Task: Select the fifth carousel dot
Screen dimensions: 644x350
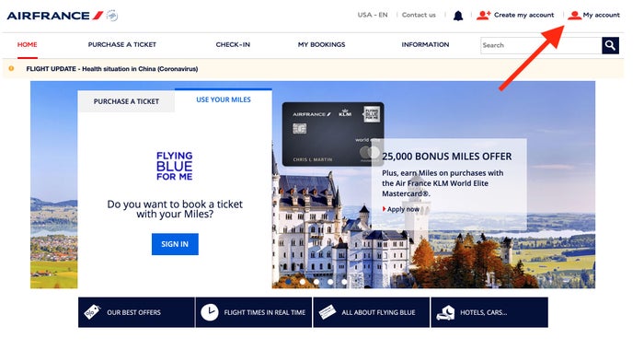Action: click(x=344, y=282)
